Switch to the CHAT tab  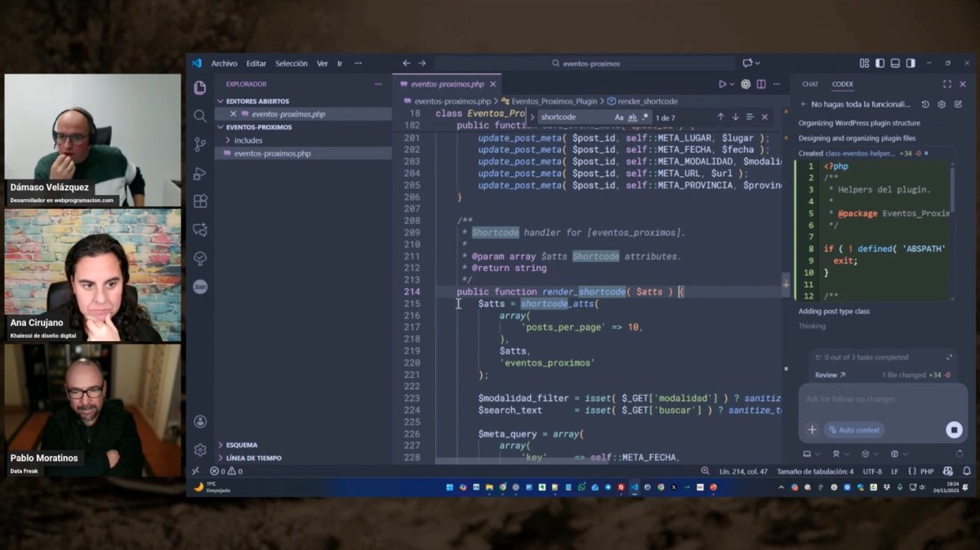[810, 84]
